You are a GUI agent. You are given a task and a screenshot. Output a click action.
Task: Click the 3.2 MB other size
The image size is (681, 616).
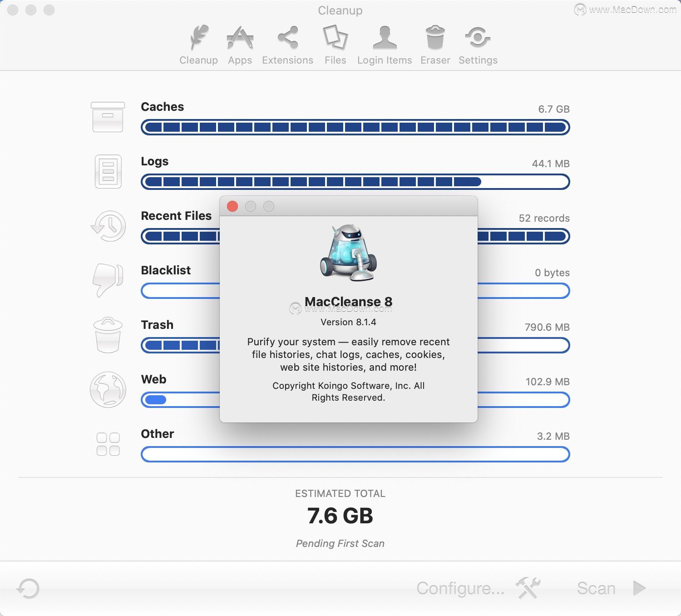click(x=553, y=436)
